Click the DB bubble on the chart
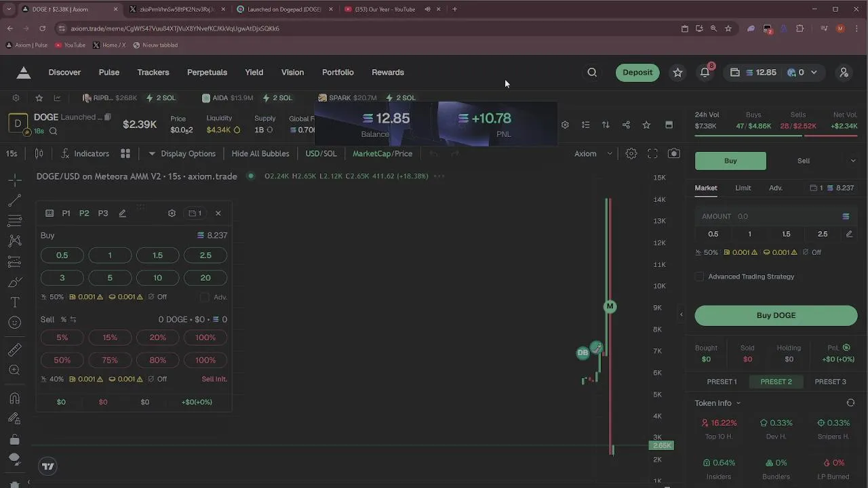The image size is (868, 488). 583,352
